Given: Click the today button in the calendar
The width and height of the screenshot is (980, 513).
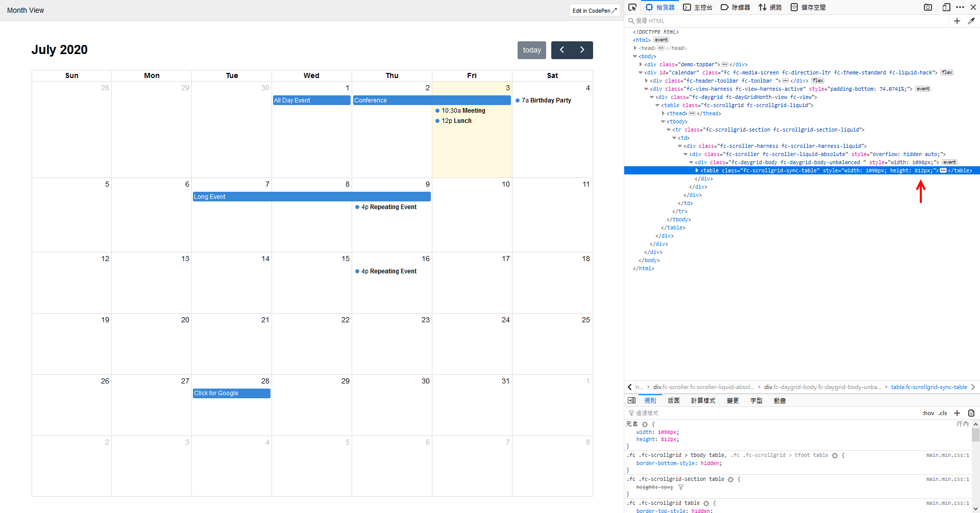Looking at the screenshot, I should (x=532, y=50).
